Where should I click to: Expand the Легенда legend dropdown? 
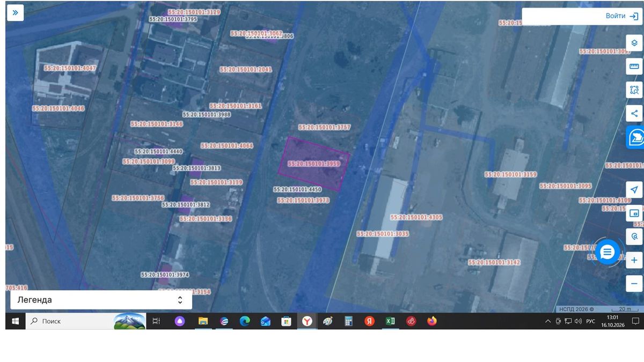[101, 300]
